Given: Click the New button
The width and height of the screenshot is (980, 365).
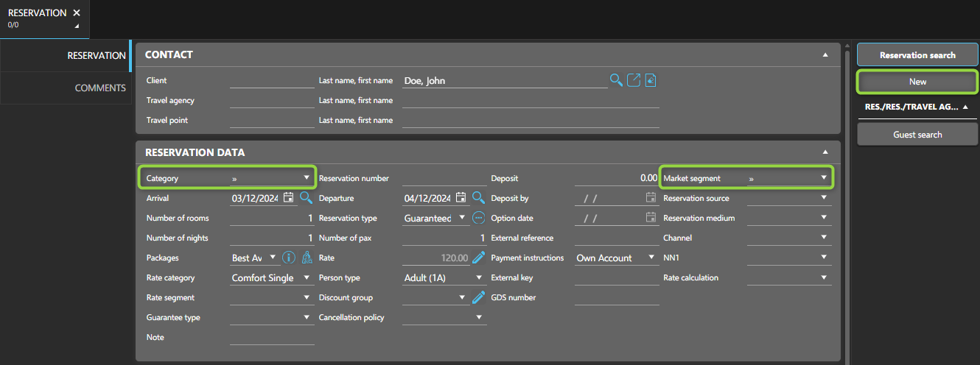Looking at the screenshot, I should coord(917,82).
